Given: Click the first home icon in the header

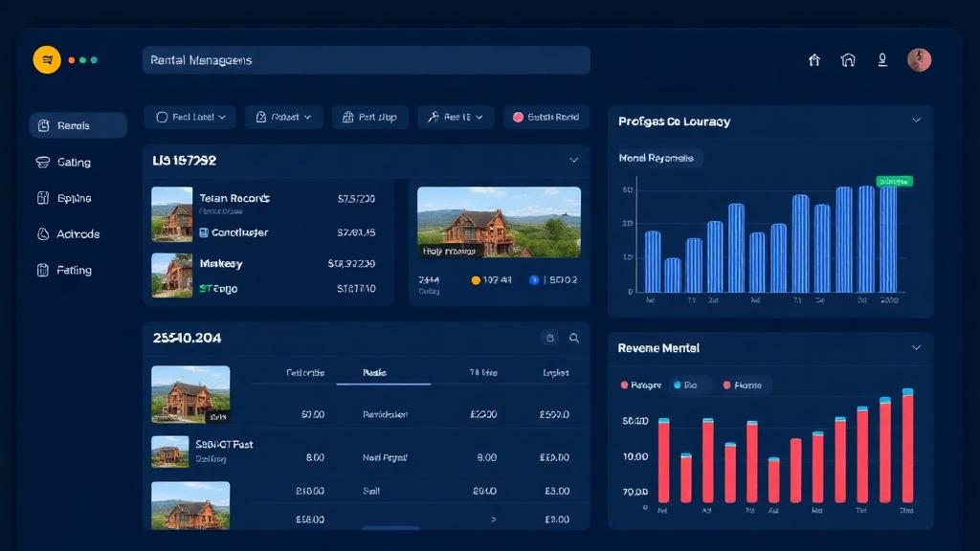Looking at the screenshot, I should [x=814, y=59].
